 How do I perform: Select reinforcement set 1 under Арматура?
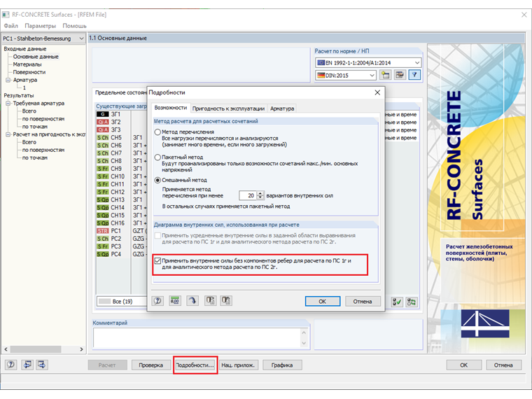24,88
